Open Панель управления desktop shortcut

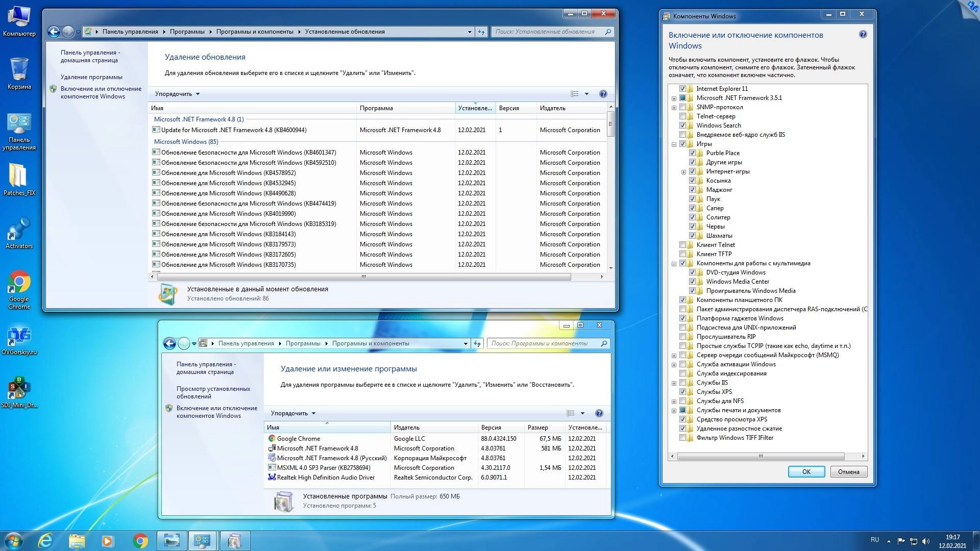pos(19,132)
